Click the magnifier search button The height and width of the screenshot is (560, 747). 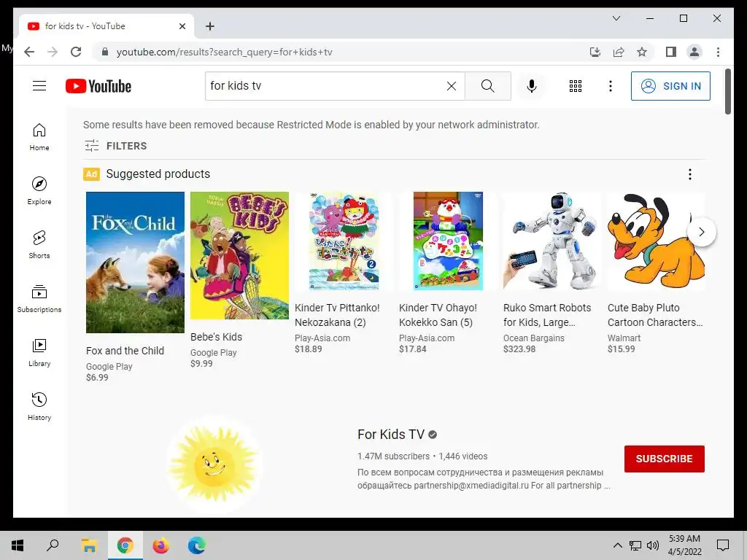(x=487, y=86)
